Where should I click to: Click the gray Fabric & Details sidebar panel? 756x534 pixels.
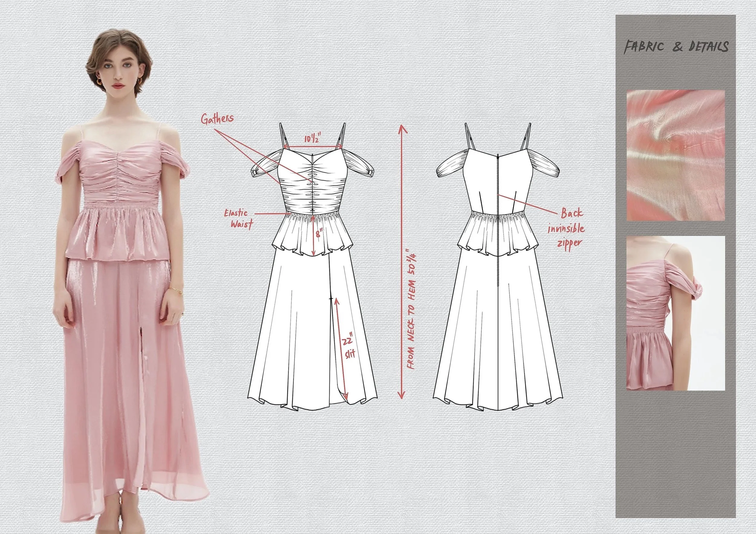pos(675,454)
